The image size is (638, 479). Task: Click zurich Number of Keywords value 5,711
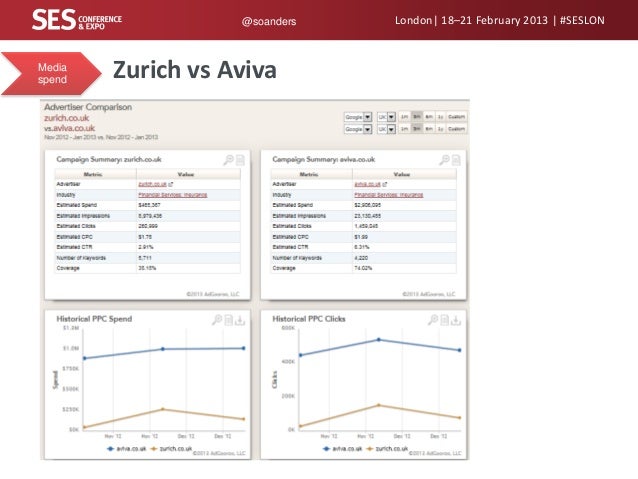[145, 258]
